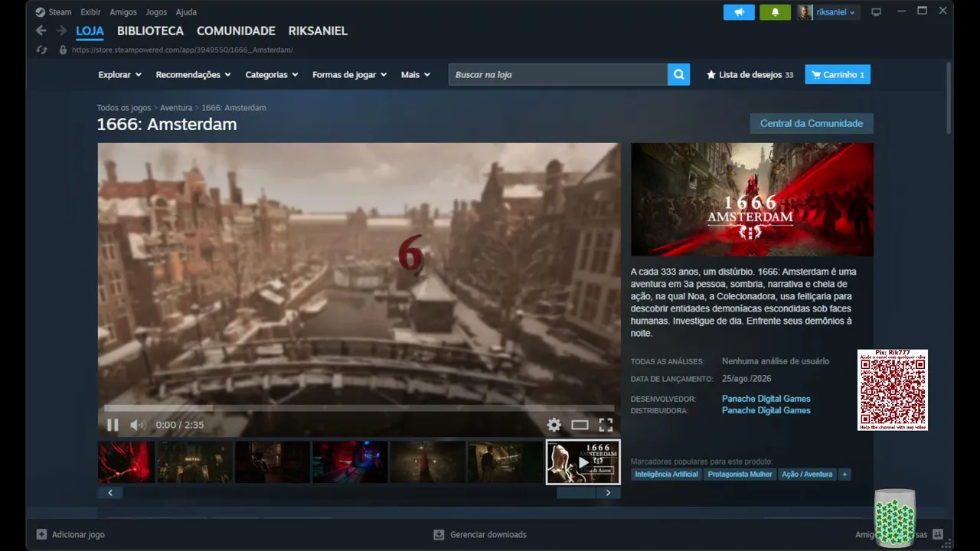Click the 1666 Amsterdam header capsule image

pyautogui.click(x=752, y=200)
